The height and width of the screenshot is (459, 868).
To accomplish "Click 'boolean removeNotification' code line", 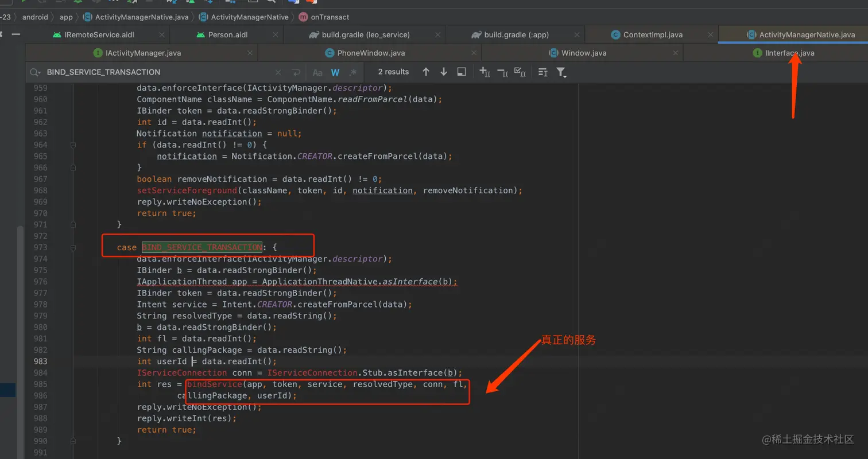I will coord(259,179).
